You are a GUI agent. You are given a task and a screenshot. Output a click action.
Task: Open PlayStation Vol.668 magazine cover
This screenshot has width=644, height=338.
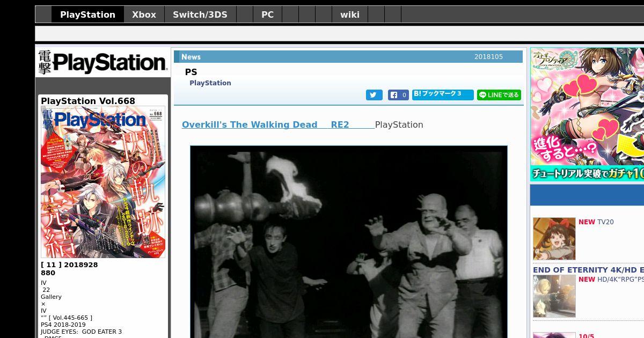[x=103, y=182]
